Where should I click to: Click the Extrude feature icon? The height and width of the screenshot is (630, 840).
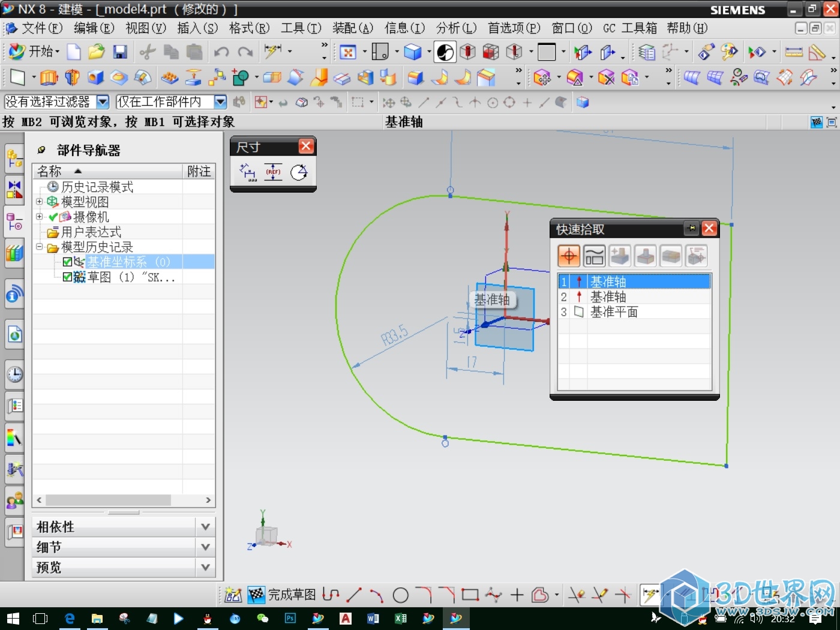49,77
